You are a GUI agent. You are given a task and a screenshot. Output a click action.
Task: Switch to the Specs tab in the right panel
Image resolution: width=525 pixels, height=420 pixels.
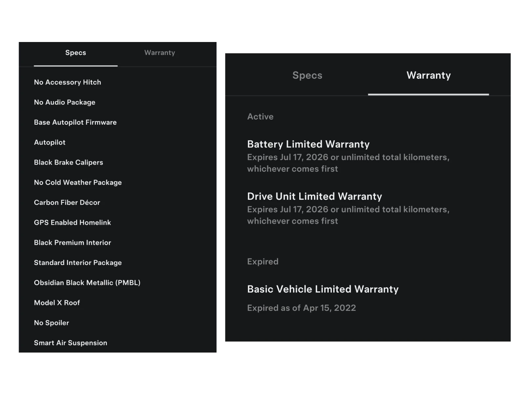(x=307, y=75)
